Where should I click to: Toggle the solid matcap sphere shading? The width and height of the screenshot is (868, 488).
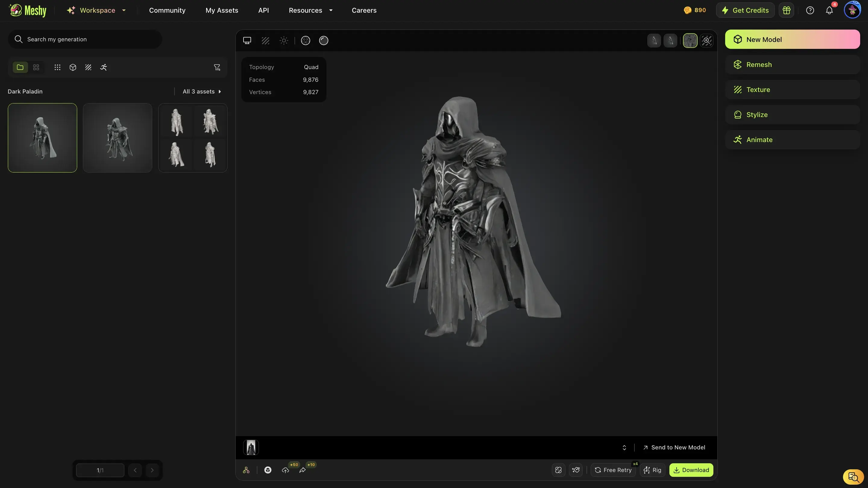323,40
